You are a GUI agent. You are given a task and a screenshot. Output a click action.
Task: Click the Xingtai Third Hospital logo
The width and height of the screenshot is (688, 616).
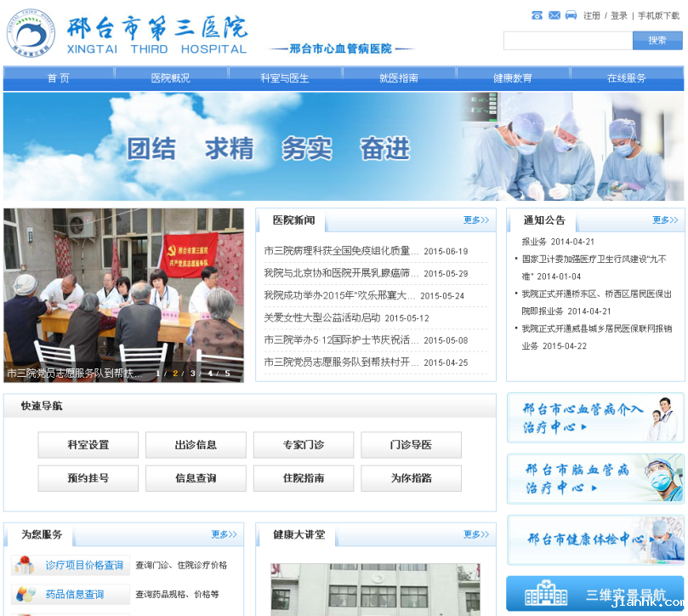coord(31,33)
